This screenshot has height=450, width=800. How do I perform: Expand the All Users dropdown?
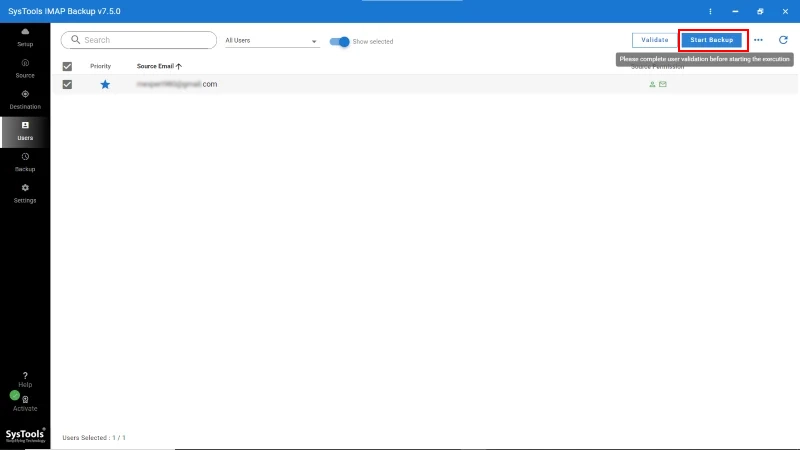pos(272,40)
